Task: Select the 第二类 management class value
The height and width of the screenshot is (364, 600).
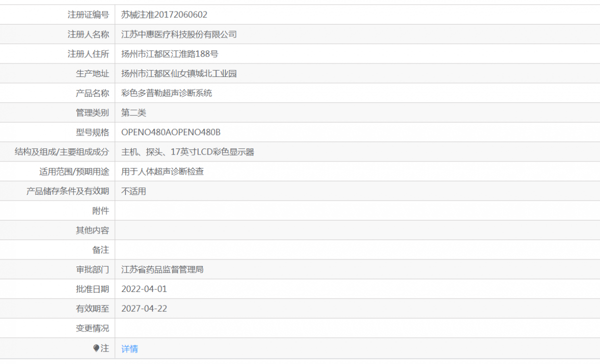Action: (x=133, y=113)
